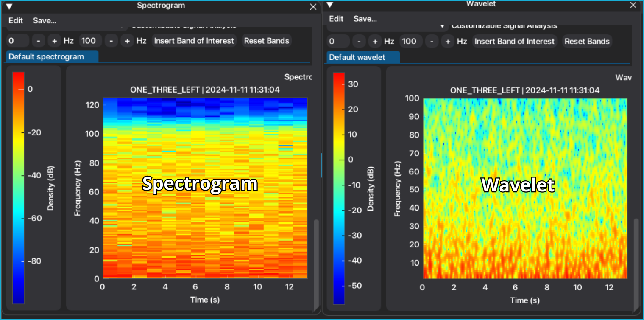This screenshot has width=644, height=320.
Task: Click the -50 tick on Wavelet colorbar
Action: click(355, 285)
